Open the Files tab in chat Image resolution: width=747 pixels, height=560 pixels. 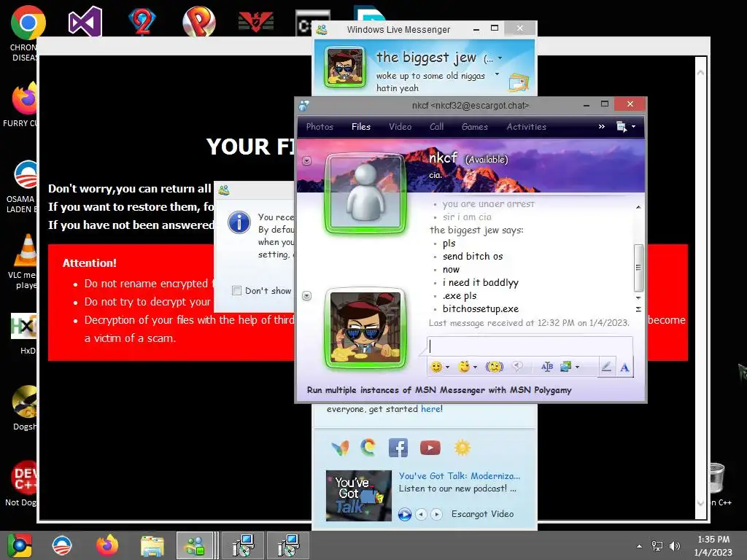[360, 127]
